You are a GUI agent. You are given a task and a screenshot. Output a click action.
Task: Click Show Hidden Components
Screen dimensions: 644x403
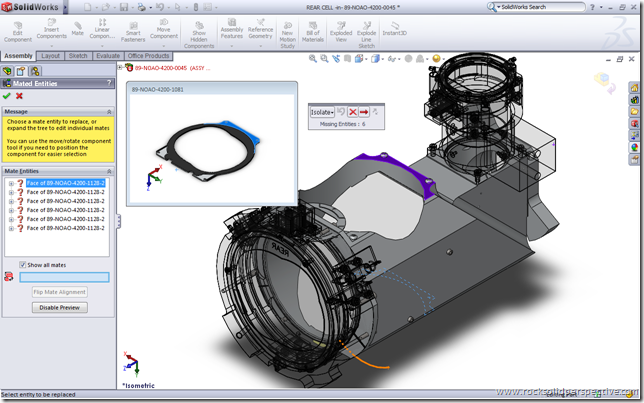click(x=199, y=35)
